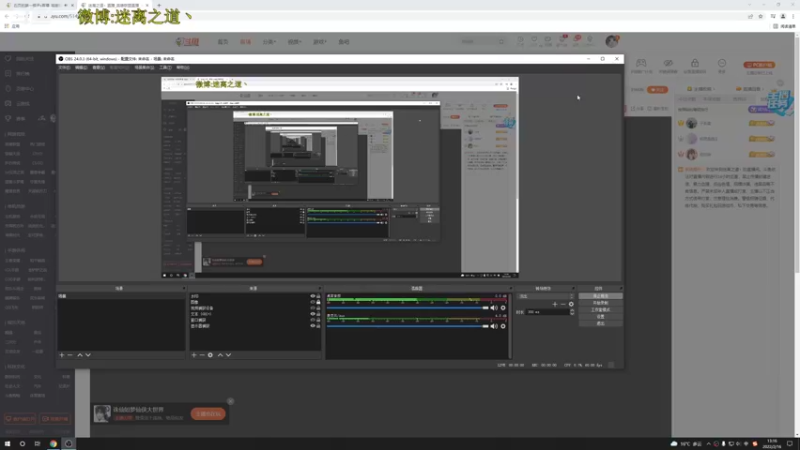Open the 帮助 menu in OBS

pyautogui.click(x=183, y=67)
